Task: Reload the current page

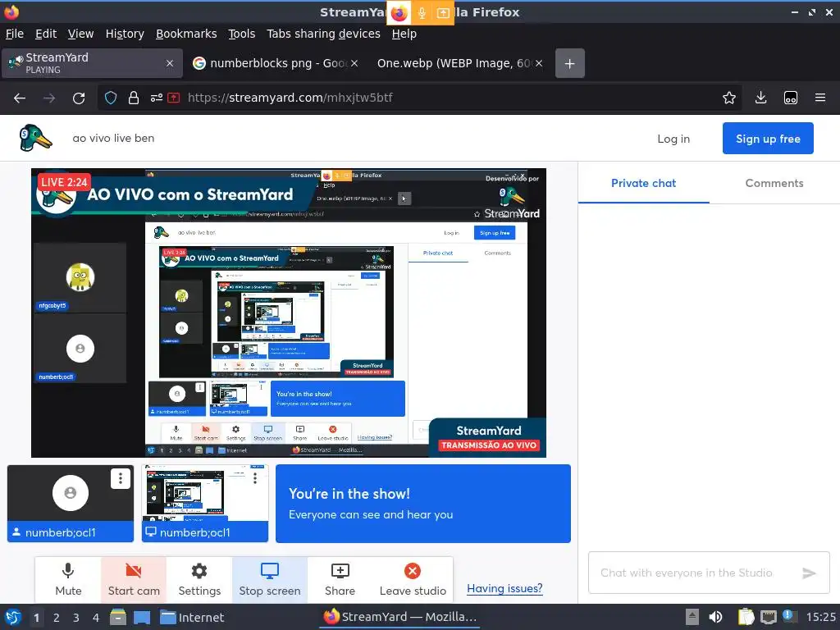Action: point(79,98)
